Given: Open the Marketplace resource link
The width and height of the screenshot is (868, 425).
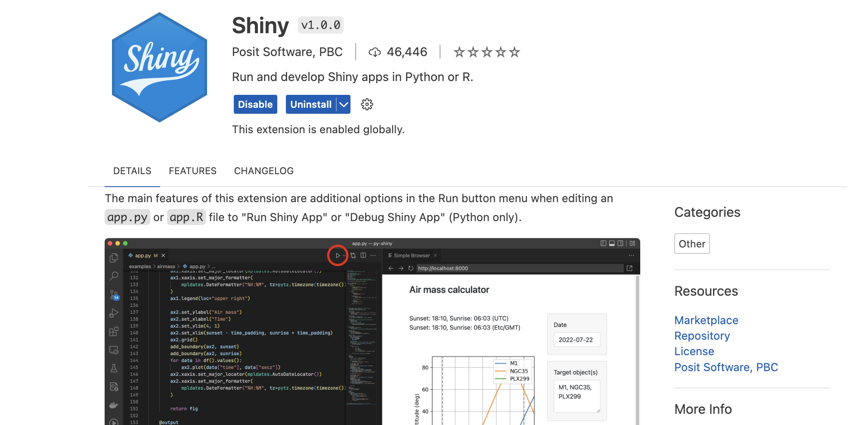Looking at the screenshot, I should (x=706, y=320).
